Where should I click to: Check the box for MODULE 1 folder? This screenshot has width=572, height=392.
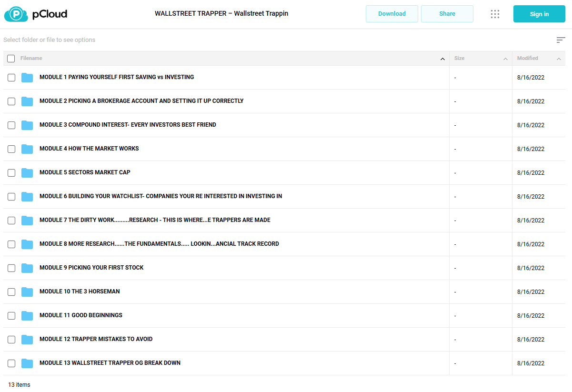pyautogui.click(x=11, y=78)
